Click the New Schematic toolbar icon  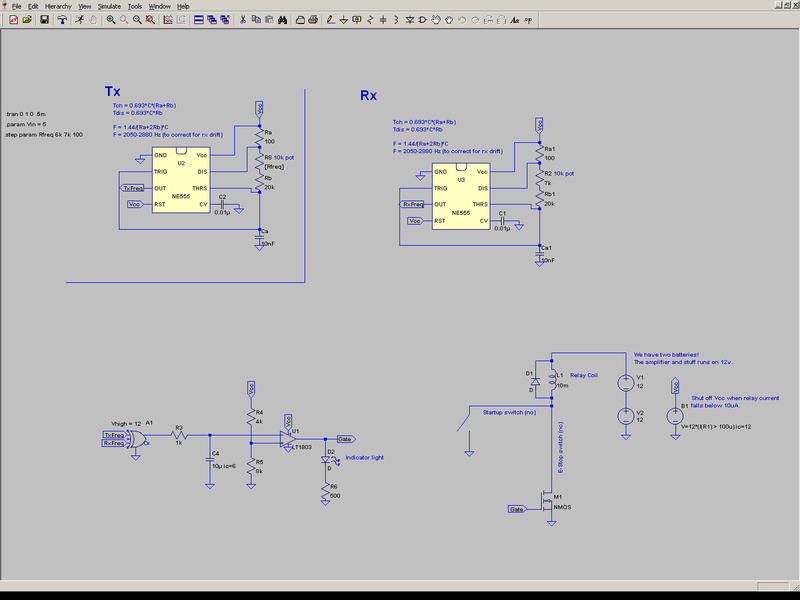(13, 20)
